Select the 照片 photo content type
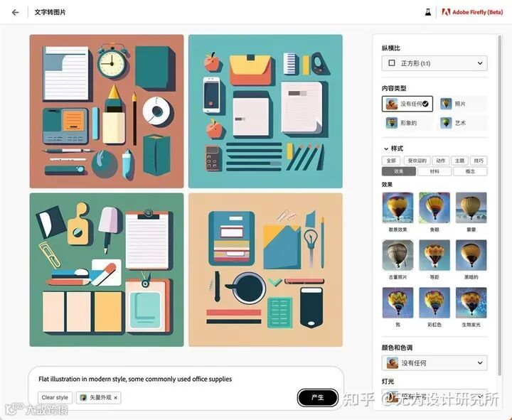This screenshot has width=512, height=420. click(462, 104)
